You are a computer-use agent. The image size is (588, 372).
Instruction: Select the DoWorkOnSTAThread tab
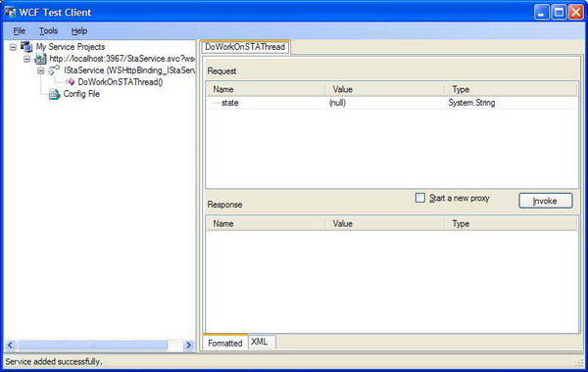pos(245,47)
